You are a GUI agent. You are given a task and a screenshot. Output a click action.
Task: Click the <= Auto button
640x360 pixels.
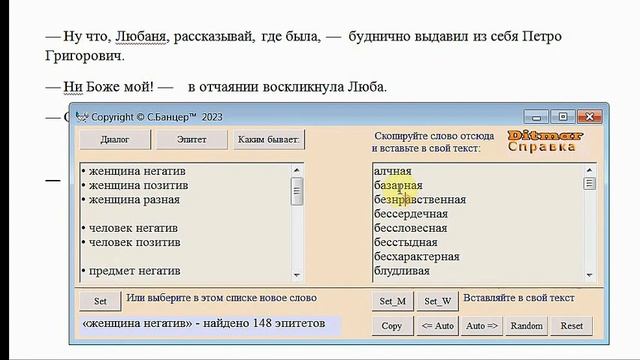click(437, 326)
